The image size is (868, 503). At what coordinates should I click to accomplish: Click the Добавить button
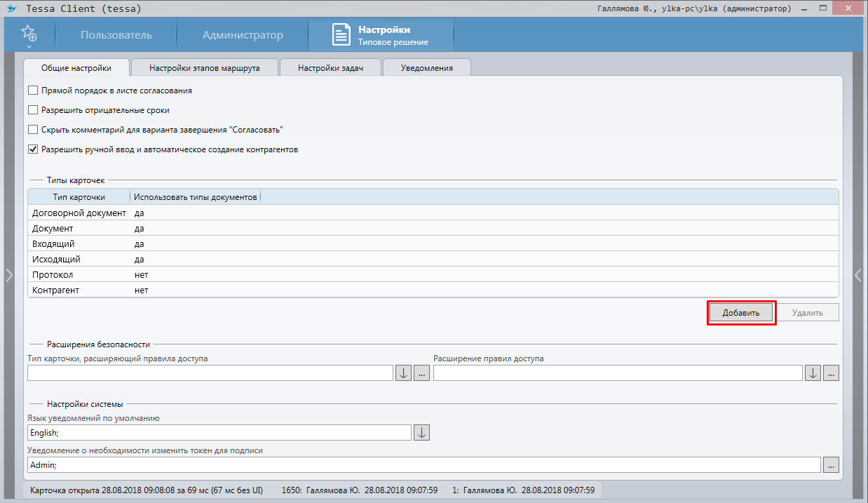741,313
